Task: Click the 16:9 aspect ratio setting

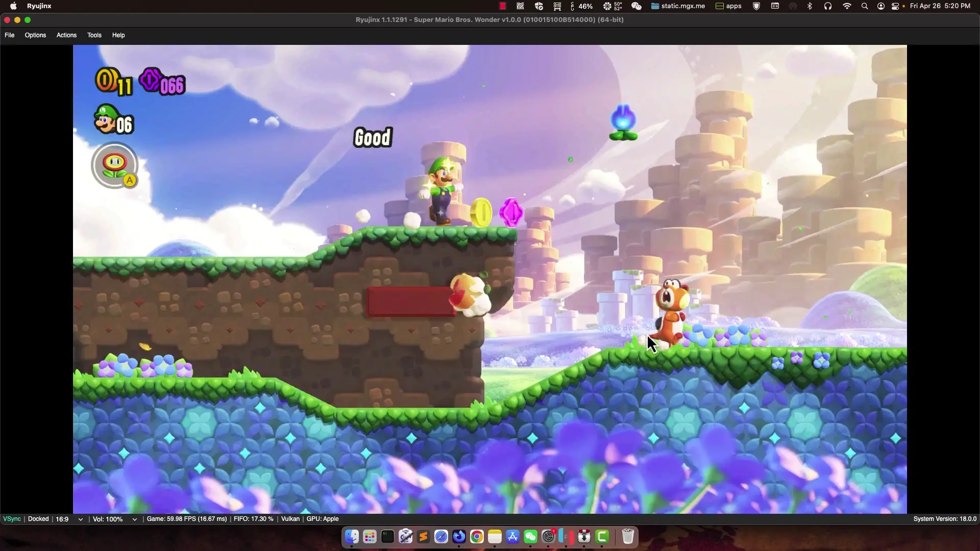Action: [x=62, y=519]
